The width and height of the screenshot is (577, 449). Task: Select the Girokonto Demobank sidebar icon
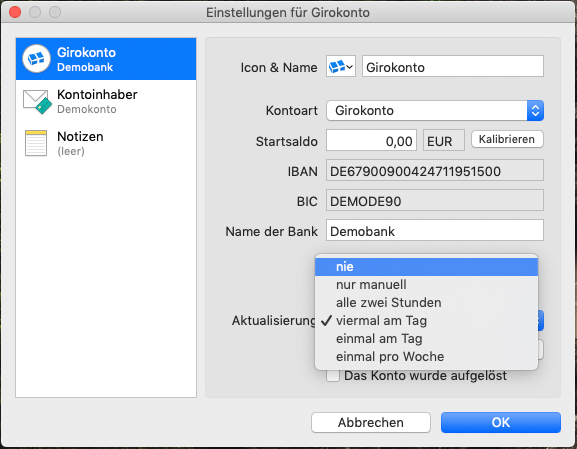coord(36,59)
